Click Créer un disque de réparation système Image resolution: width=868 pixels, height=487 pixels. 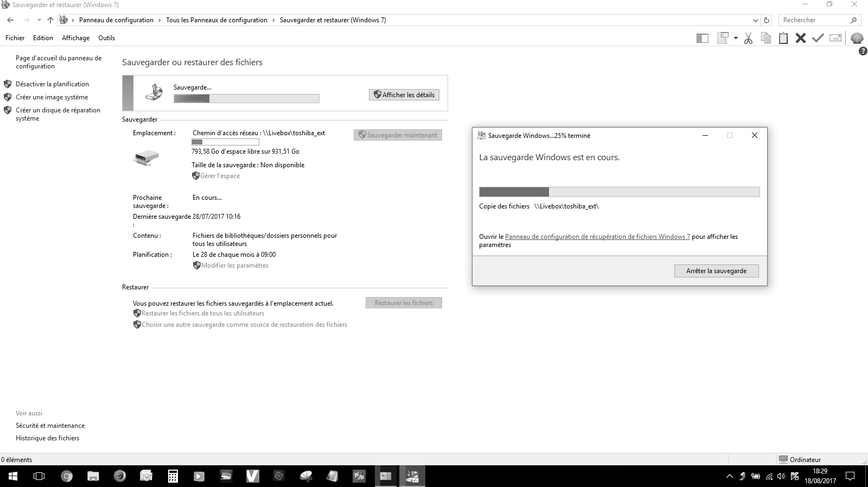click(58, 114)
